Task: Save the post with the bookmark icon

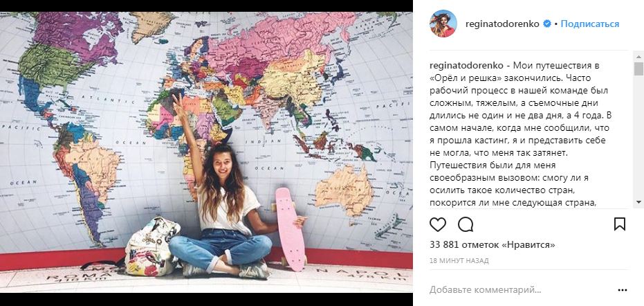Action: click(x=619, y=224)
